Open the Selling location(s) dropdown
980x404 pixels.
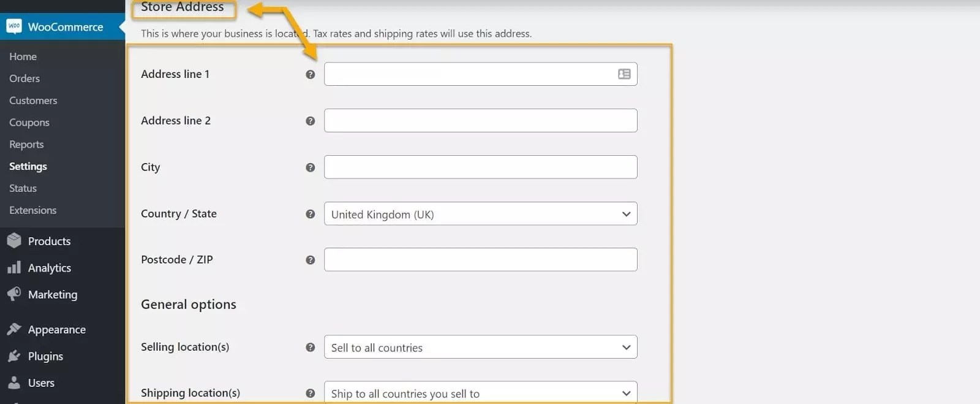tap(480, 347)
